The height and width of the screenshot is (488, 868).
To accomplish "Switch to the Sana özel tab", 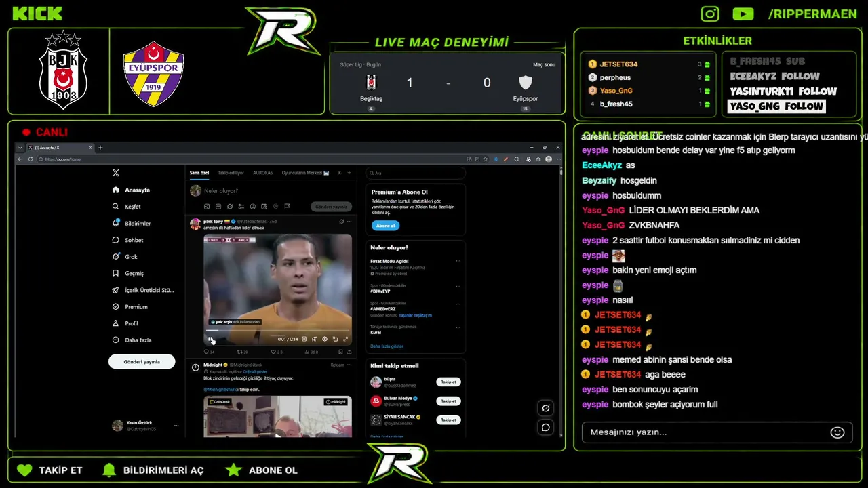I will 199,173.
